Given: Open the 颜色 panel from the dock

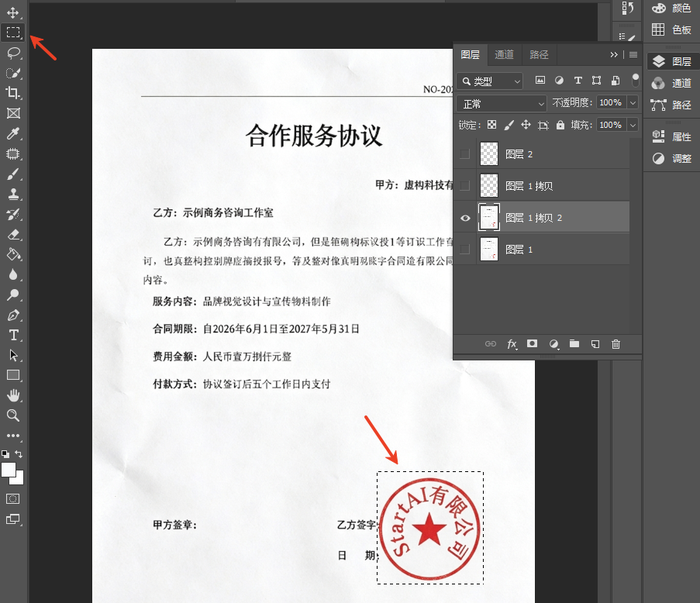Looking at the screenshot, I should 671,8.
